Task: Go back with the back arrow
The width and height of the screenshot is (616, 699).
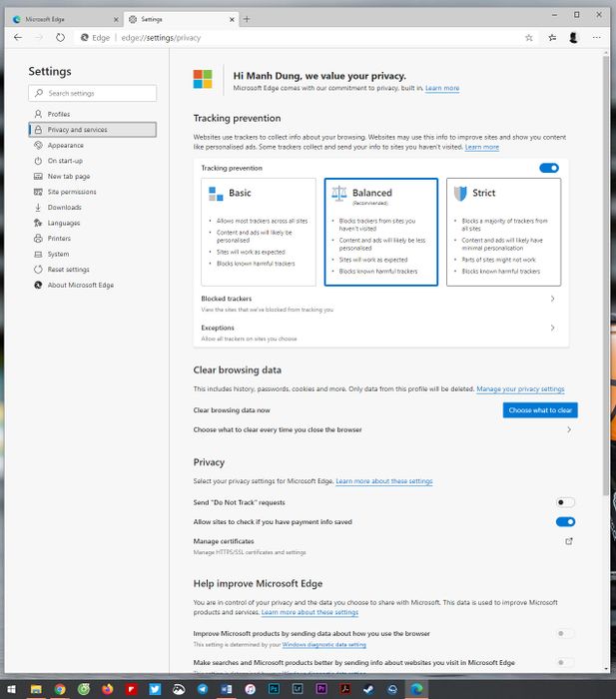Action: click(x=18, y=38)
